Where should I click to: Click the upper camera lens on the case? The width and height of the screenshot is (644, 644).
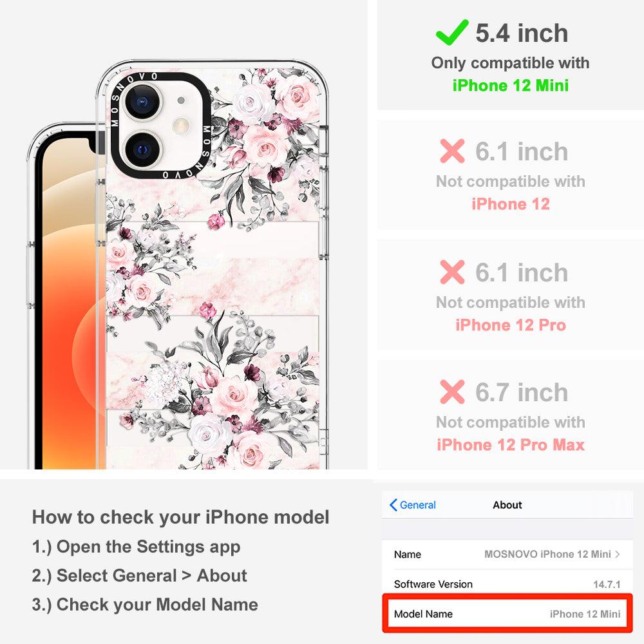click(x=142, y=101)
